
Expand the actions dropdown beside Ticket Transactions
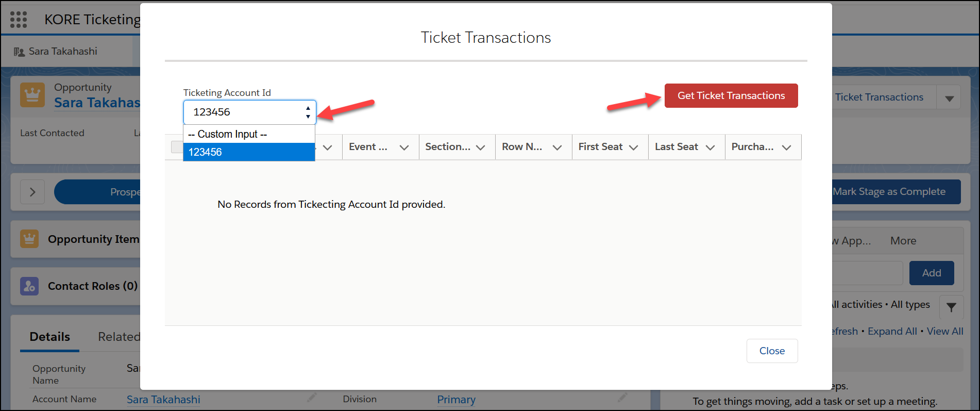coord(949,97)
